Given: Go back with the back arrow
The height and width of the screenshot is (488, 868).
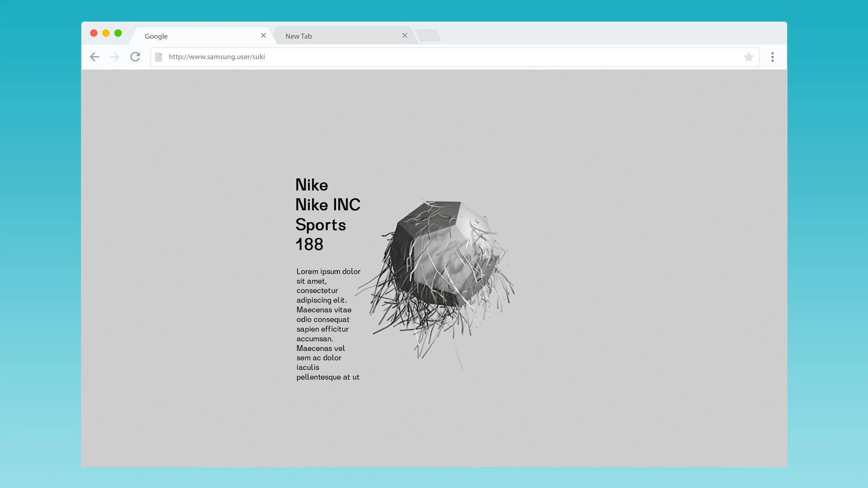Looking at the screenshot, I should click(x=94, y=57).
